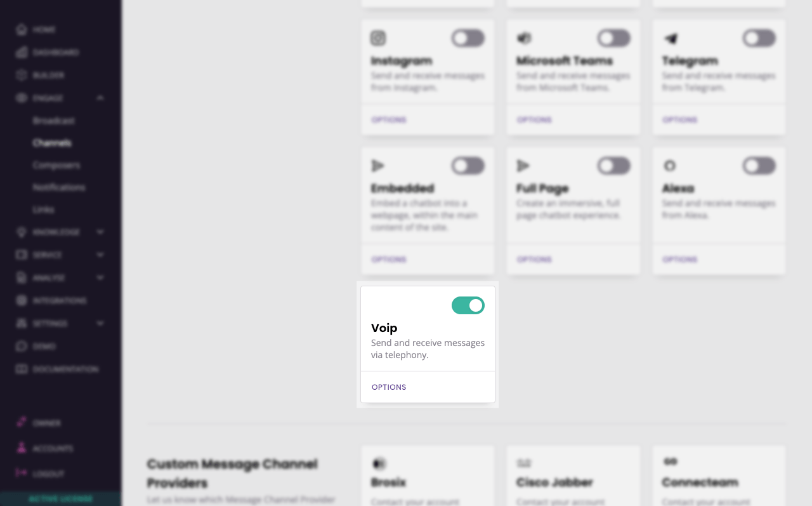Click the Builder icon in the sidebar
812x506 pixels.
(x=22, y=75)
